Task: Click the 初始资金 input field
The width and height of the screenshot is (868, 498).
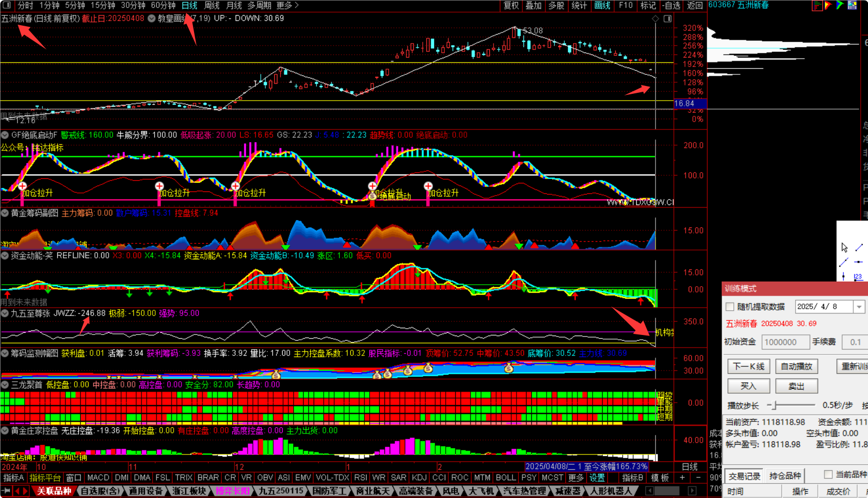Action: point(785,342)
